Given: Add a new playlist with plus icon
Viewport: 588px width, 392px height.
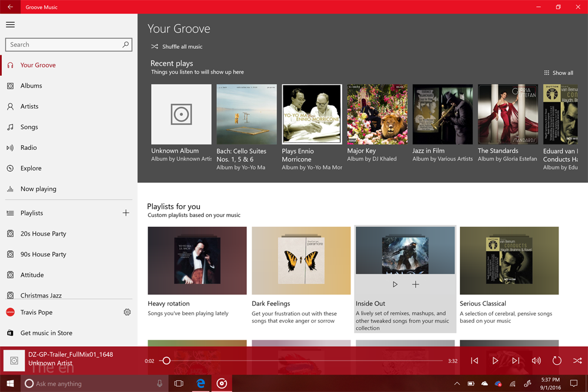Looking at the screenshot, I should (126, 213).
